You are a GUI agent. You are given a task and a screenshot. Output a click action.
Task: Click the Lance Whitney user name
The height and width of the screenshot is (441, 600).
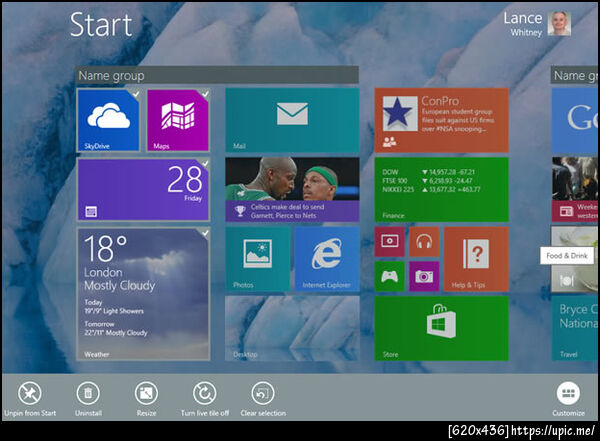click(x=523, y=24)
